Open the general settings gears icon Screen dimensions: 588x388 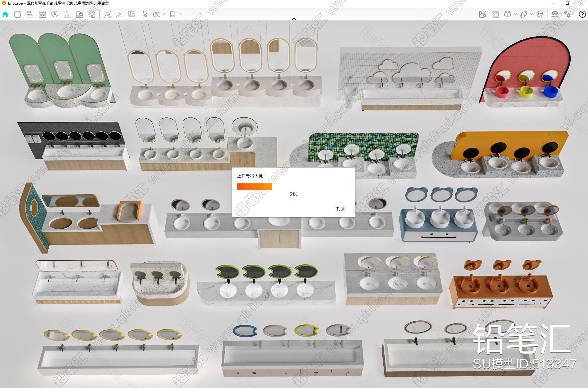coord(568,14)
